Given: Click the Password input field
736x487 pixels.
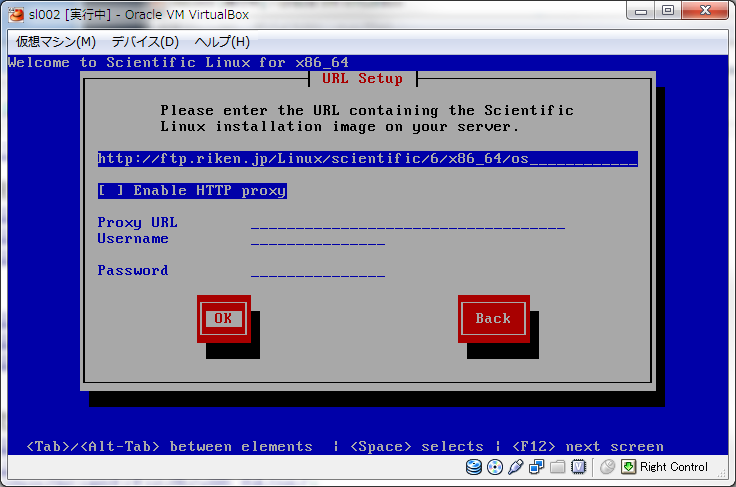Looking at the screenshot, I should pyautogui.click(x=318, y=271).
